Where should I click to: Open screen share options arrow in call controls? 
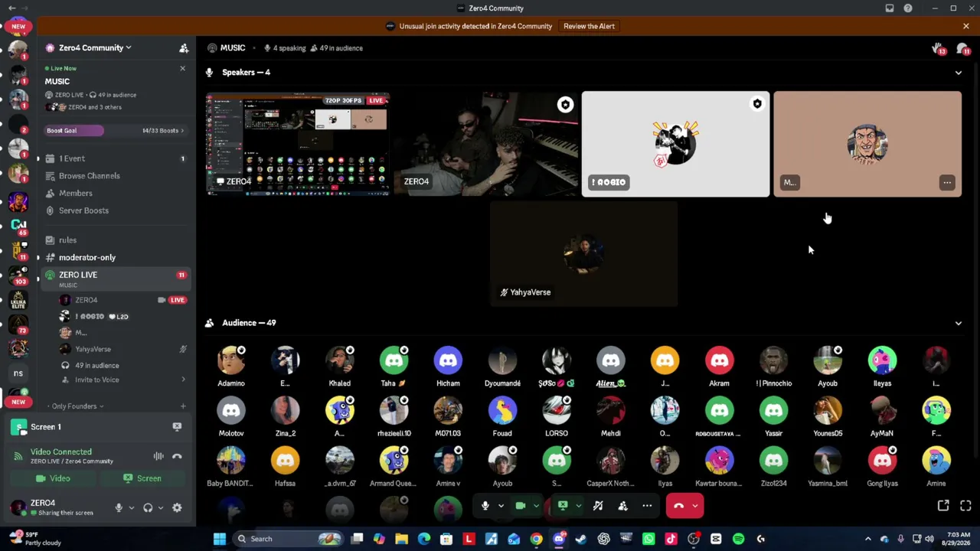(x=578, y=506)
